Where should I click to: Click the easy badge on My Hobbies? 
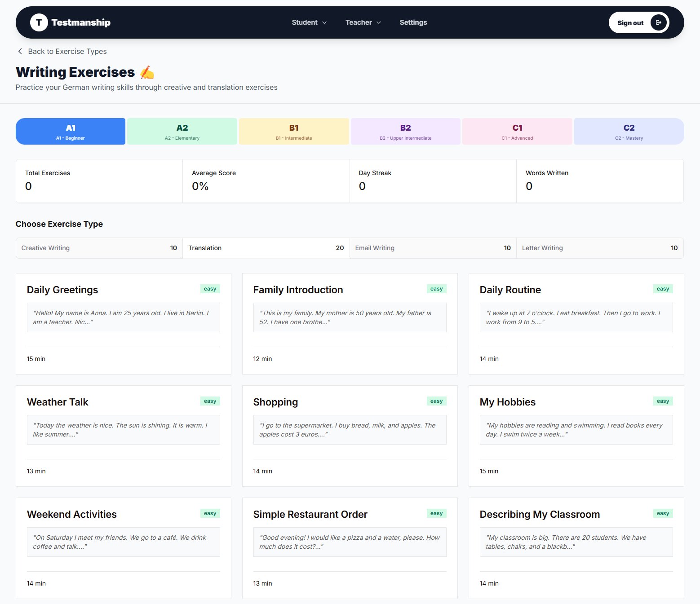pos(662,401)
